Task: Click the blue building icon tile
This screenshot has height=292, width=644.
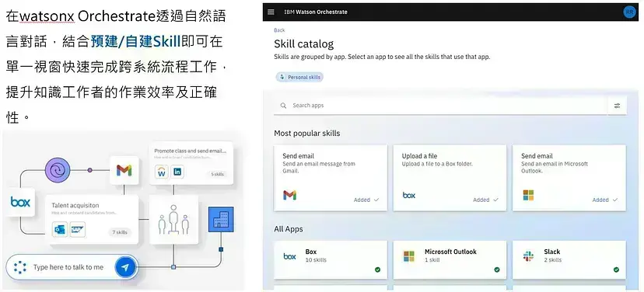Action: click(x=221, y=220)
